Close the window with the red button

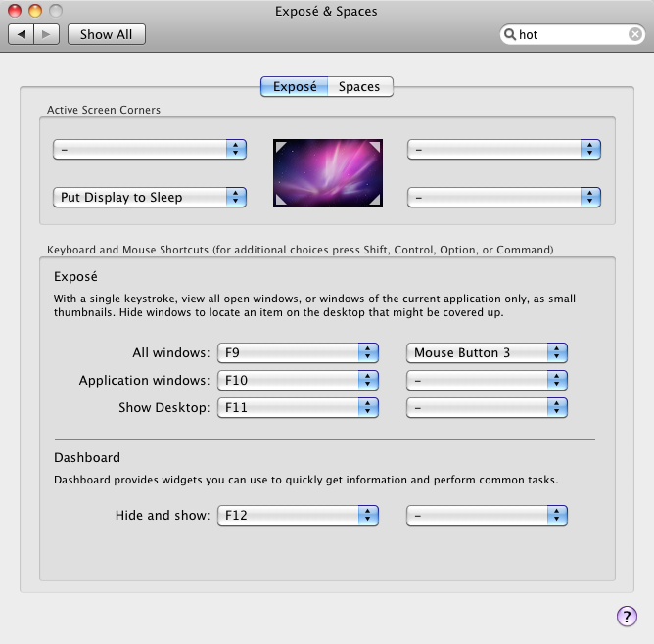[x=15, y=11]
